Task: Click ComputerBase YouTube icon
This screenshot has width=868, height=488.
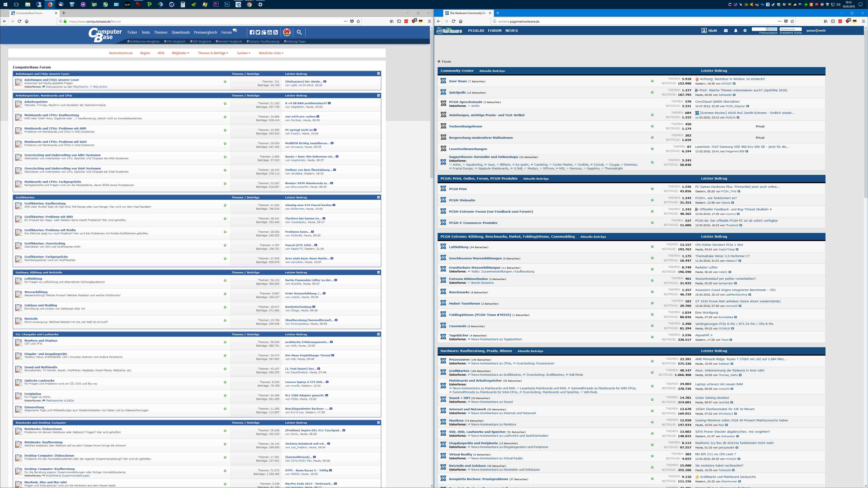Action: click(270, 32)
